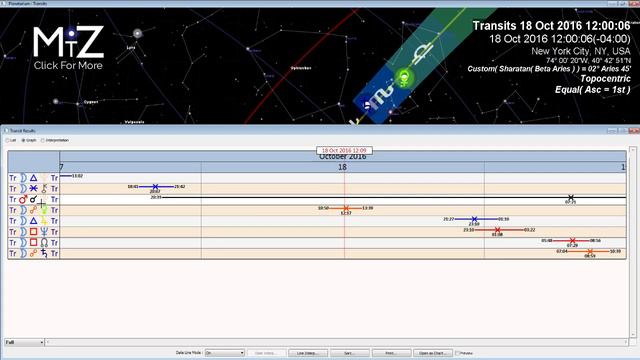The height and width of the screenshot is (360, 640).
Task: Click the square symbol in North Node row
Action: pyautogui.click(x=33, y=242)
